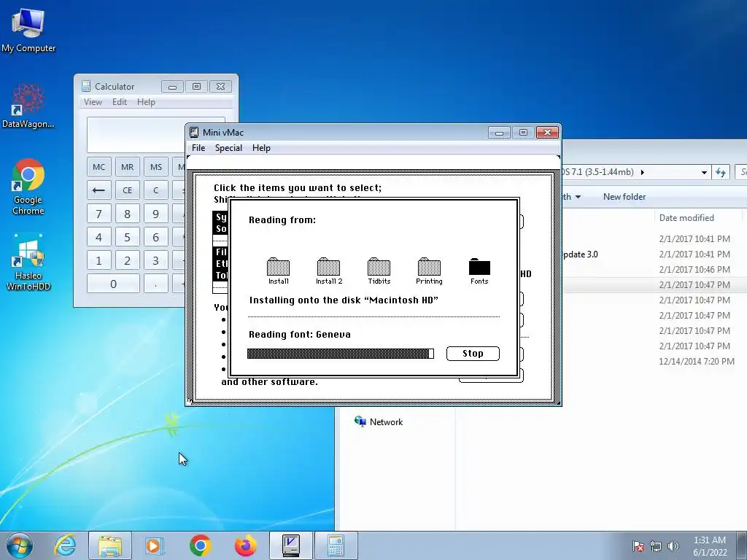Screen dimensions: 747x560
Task: Switch to Calculator taskbar button
Action: pyautogui.click(x=336, y=545)
